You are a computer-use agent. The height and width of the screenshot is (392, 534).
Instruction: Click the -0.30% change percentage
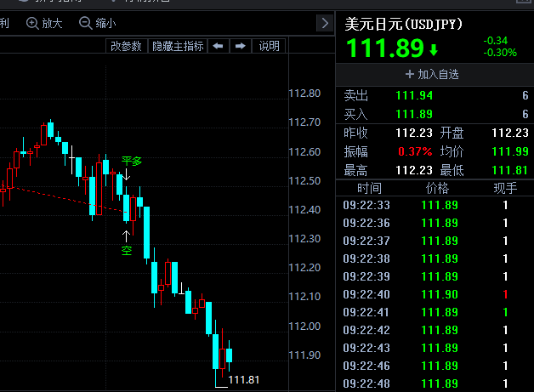coord(500,53)
